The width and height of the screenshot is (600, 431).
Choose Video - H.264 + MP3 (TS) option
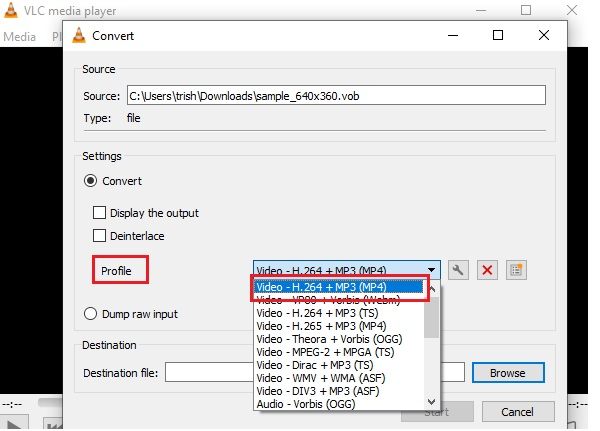[339, 313]
